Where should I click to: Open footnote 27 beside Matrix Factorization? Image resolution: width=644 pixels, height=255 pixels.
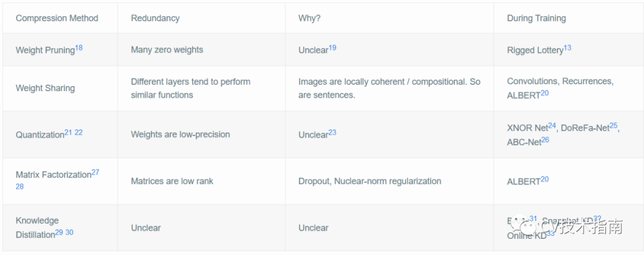pyautogui.click(x=95, y=173)
